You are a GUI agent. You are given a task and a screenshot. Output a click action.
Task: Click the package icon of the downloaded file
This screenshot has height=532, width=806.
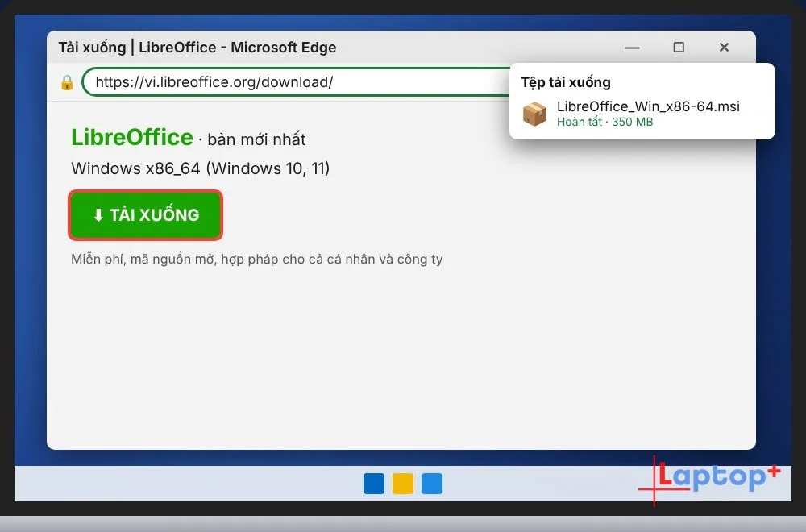pos(534,114)
